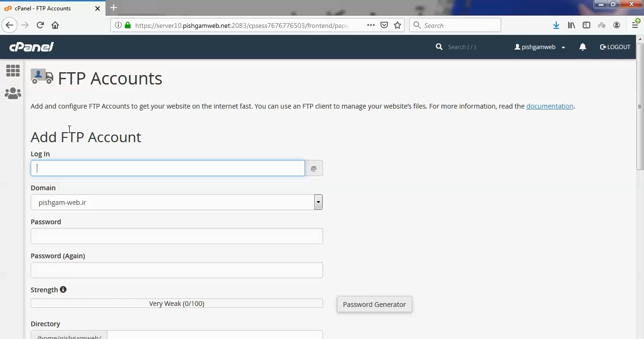Click the cPanel search magnifier icon
The width and height of the screenshot is (644, 339).
click(x=439, y=47)
